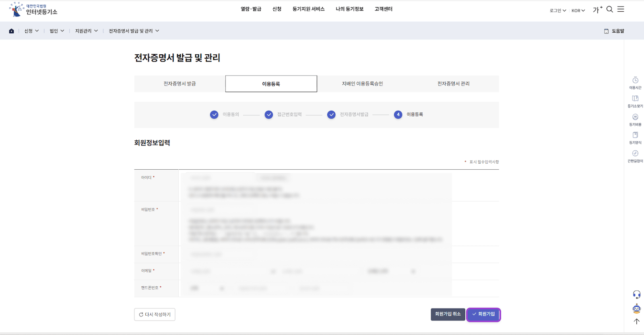Expand 전자증명서 발급 및 관리 breadcrumb dropdown
Viewport: 644px width, 335px height.
tap(134, 31)
